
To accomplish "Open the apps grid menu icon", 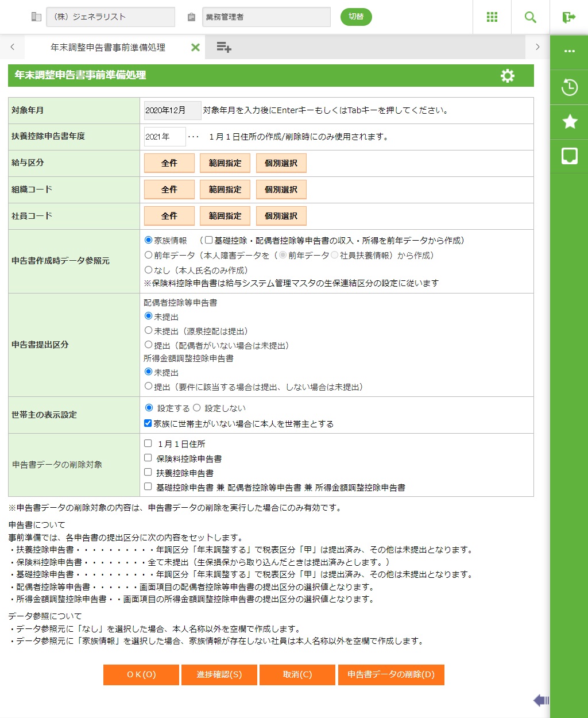I will 492,17.
